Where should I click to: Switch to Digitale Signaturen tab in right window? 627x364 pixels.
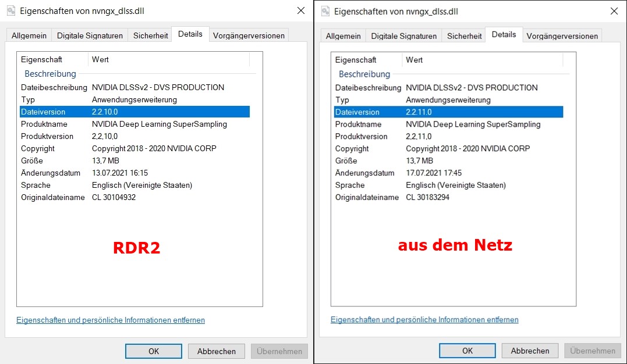tap(404, 36)
